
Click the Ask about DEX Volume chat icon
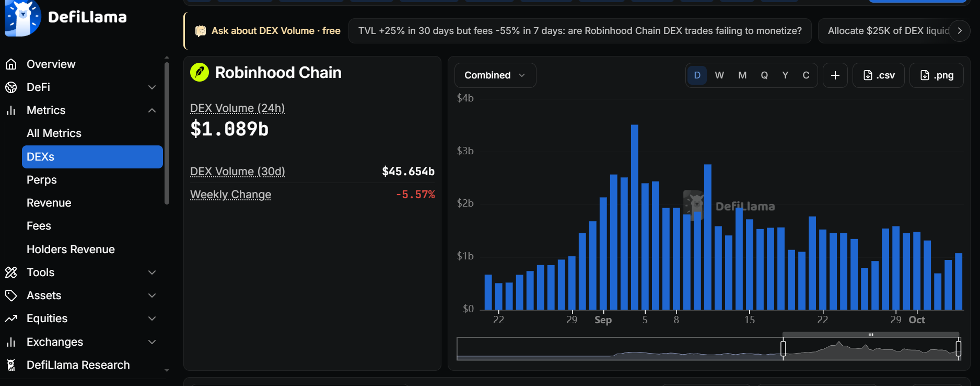click(x=201, y=31)
